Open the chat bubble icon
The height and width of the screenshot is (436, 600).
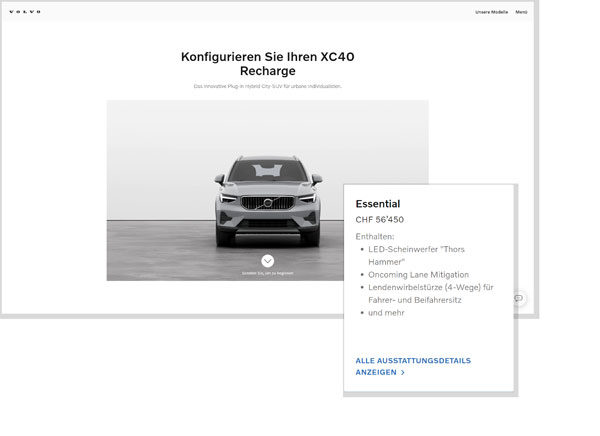[518, 298]
